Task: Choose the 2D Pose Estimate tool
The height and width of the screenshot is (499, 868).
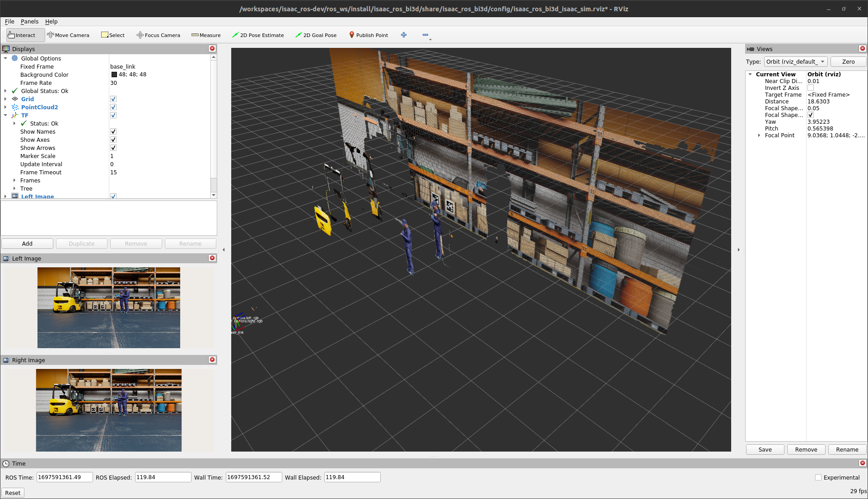Action: click(258, 35)
